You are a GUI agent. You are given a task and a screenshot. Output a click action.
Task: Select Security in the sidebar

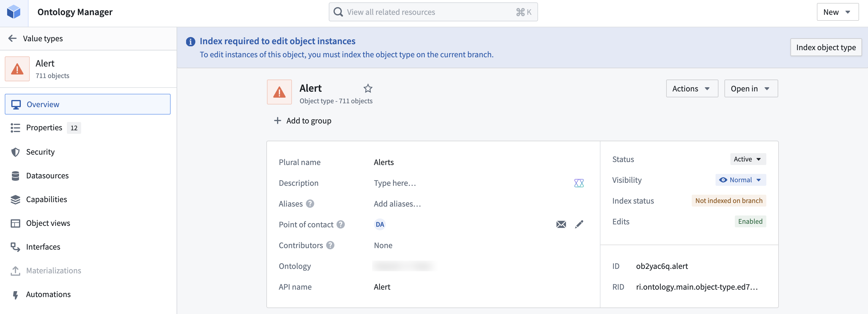coord(40,152)
